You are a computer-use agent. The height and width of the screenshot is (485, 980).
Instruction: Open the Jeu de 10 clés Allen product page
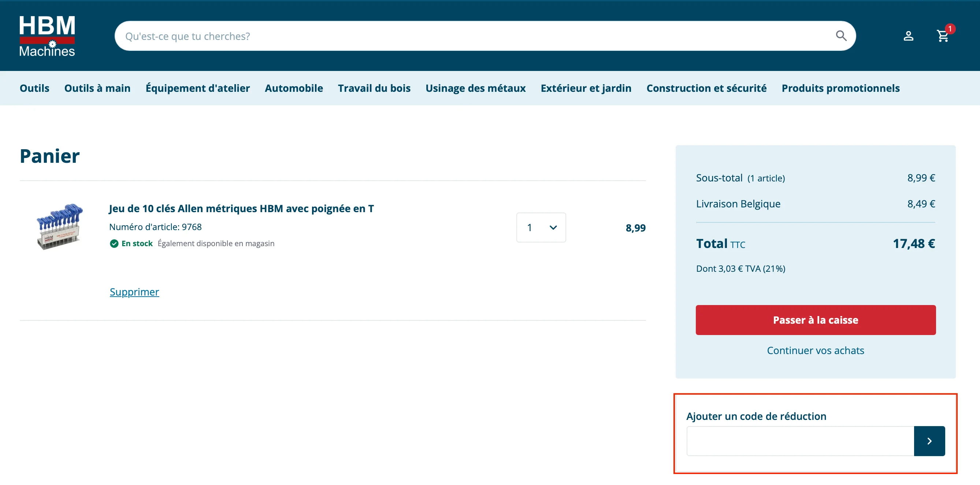click(x=241, y=208)
